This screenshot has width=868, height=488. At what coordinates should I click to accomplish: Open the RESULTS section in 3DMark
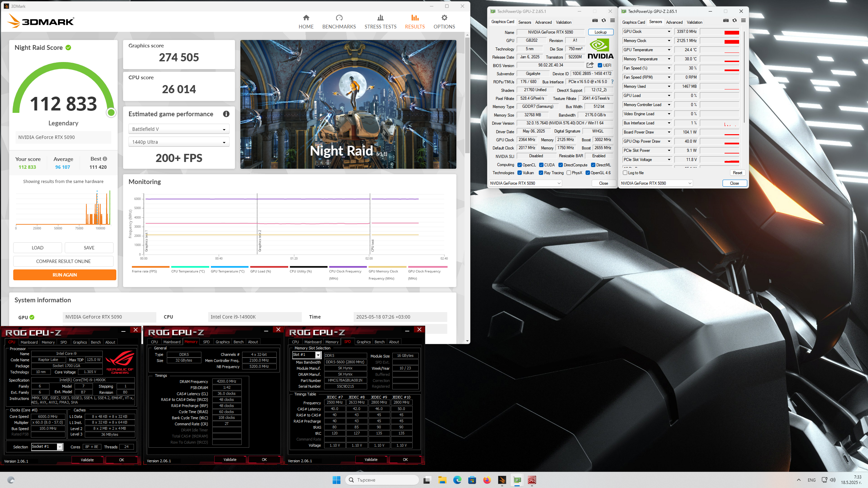tap(415, 22)
